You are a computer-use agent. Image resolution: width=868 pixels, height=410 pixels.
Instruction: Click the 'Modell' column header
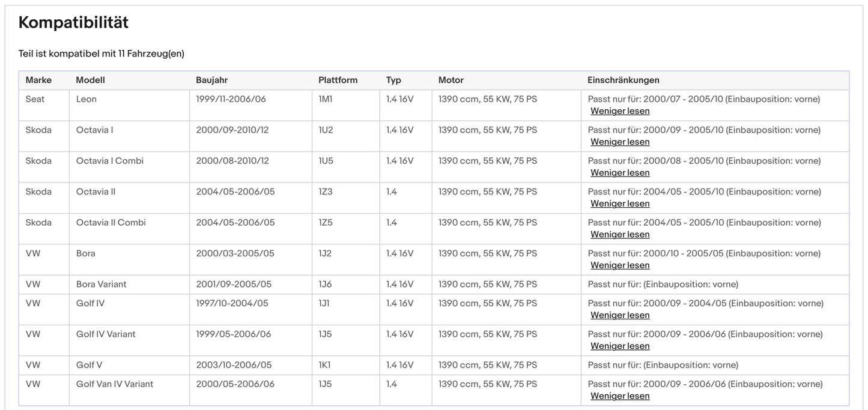[90, 80]
